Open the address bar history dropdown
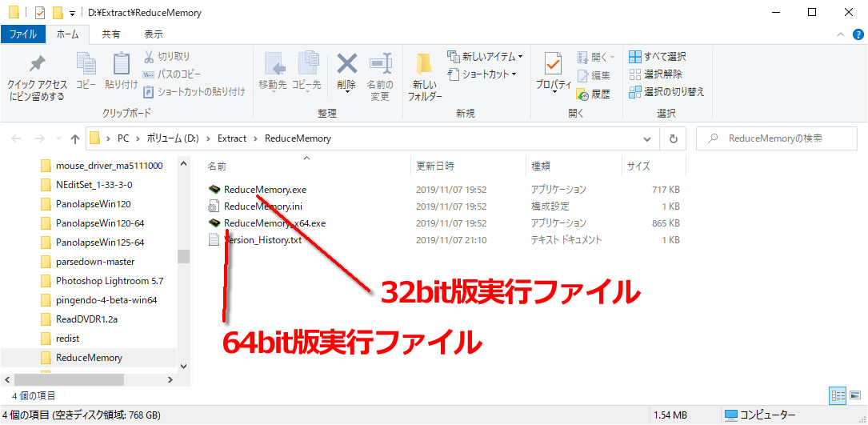 point(647,138)
